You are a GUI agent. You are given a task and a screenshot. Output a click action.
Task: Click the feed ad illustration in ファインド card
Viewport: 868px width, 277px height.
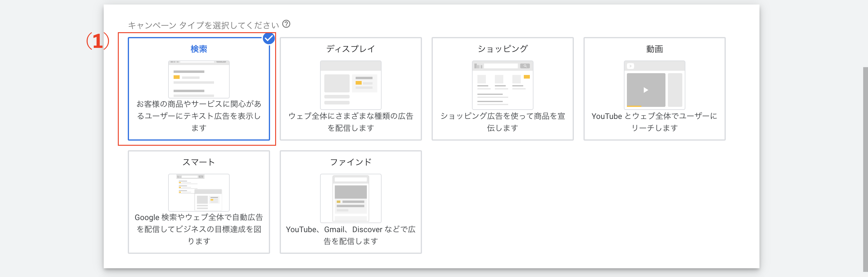click(x=351, y=198)
